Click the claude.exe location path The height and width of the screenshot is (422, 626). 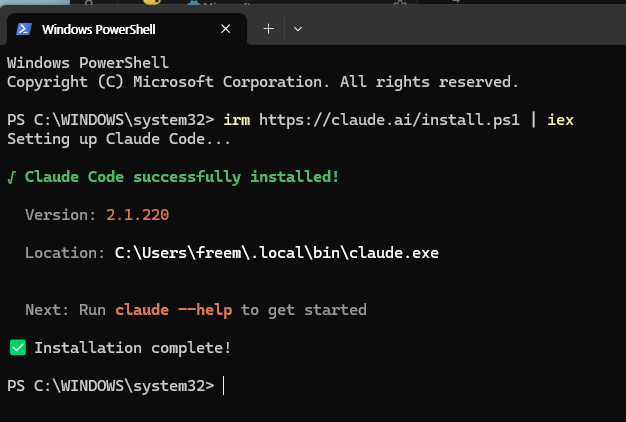point(277,253)
